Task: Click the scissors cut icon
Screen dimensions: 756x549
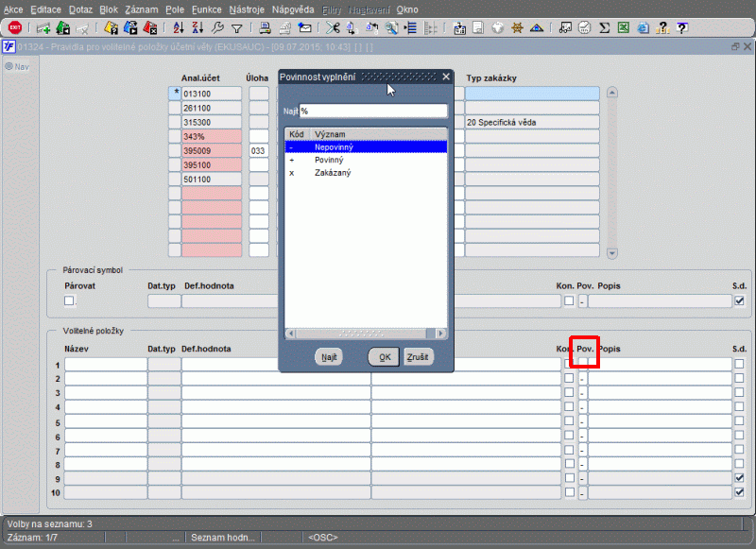Action: pyautogui.click(x=333, y=28)
